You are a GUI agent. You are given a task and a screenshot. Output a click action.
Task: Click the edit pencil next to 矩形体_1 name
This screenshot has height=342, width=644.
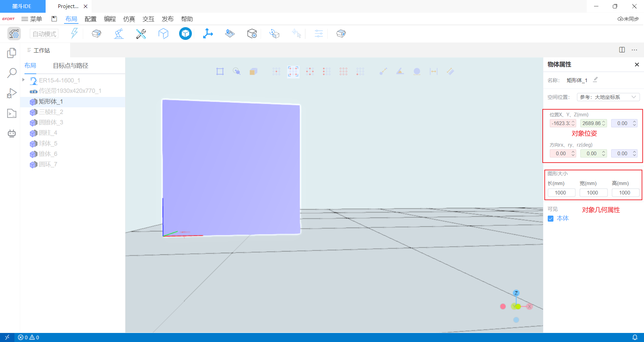(595, 80)
